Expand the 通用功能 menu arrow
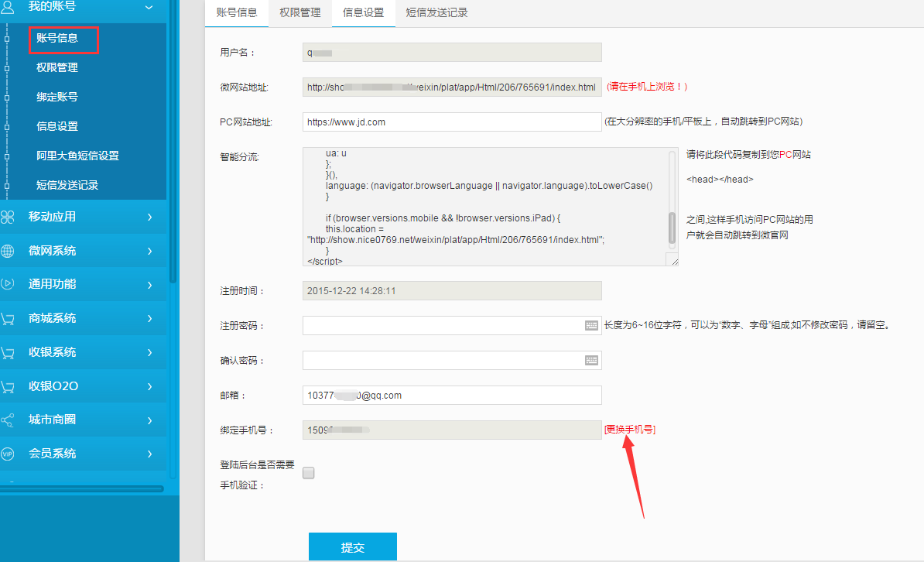Image resolution: width=924 pixels, height=562 pixels. coord(149,285)
